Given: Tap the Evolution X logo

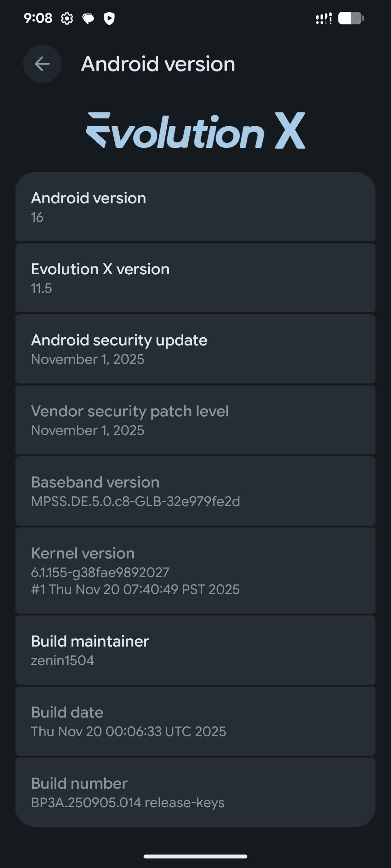Looking at the screenshot, I should [195, 131].
